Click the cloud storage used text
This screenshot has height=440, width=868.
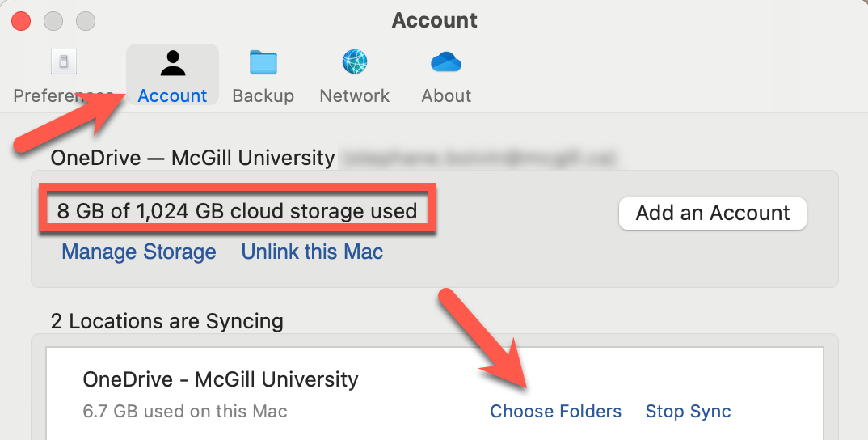click(x=237, y=211)
